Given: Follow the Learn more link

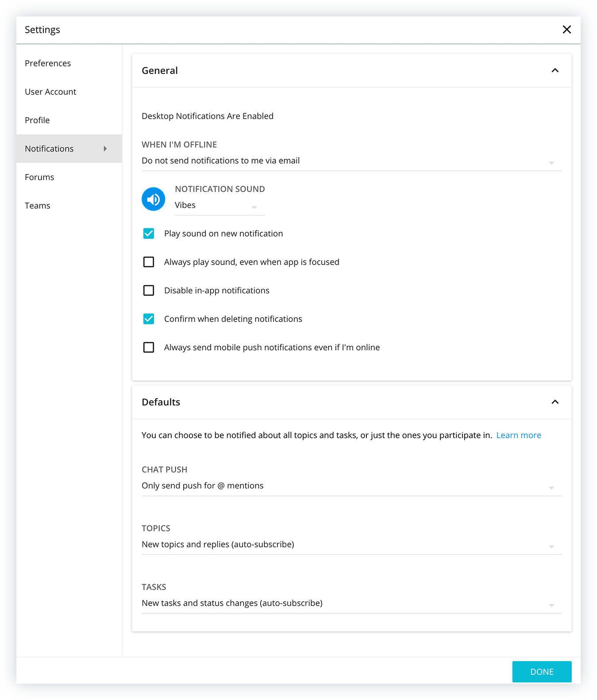Looking at the screenshot, I should tap(519, 435).
